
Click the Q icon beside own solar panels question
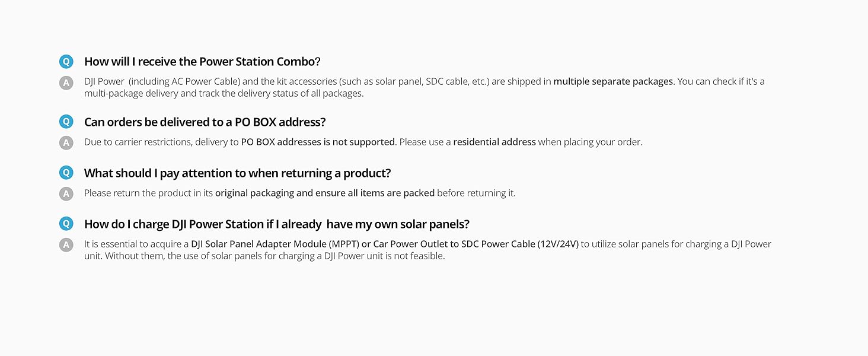coord(66,224)
